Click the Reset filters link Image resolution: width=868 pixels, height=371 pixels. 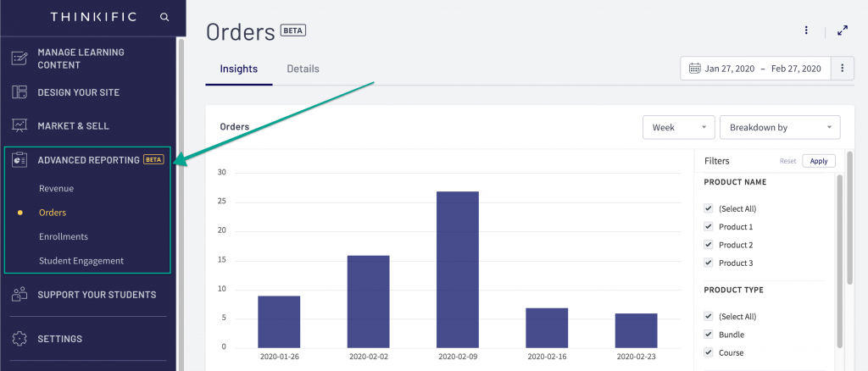pyautogui.click(x=787, y=161)
